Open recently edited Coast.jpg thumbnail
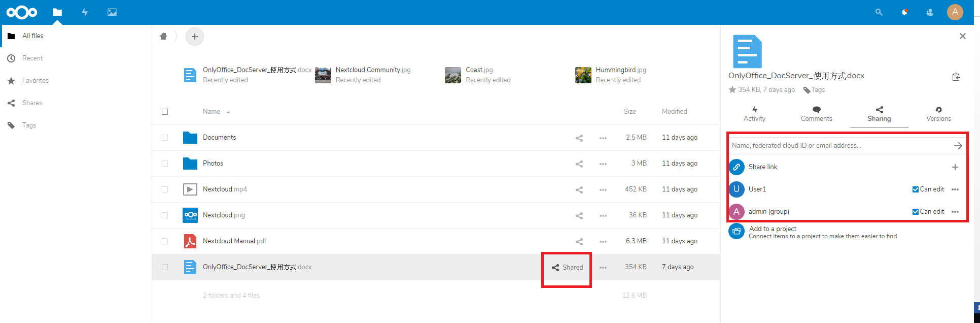The width and height of the screenshot is (980, 323). 453,75
